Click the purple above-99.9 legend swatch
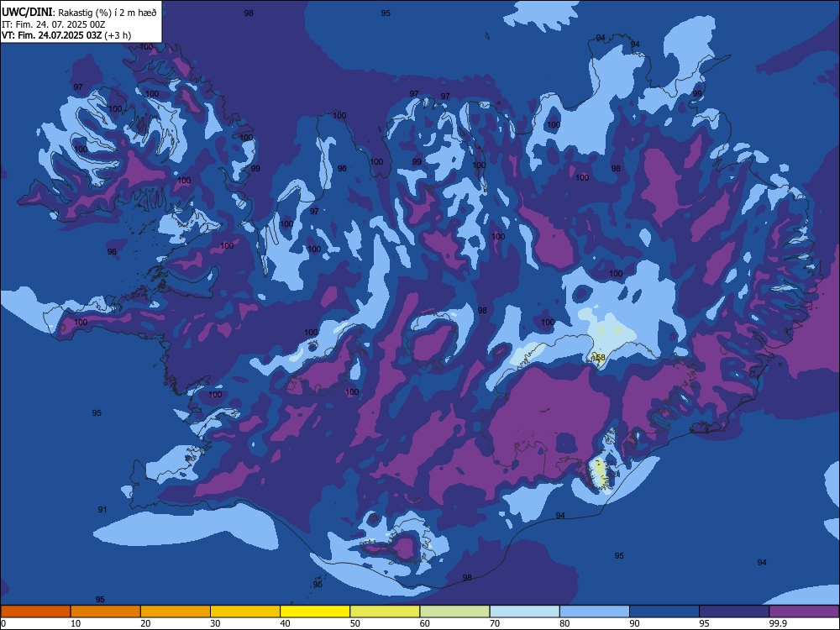840x630 pixels. click(804, 612)
